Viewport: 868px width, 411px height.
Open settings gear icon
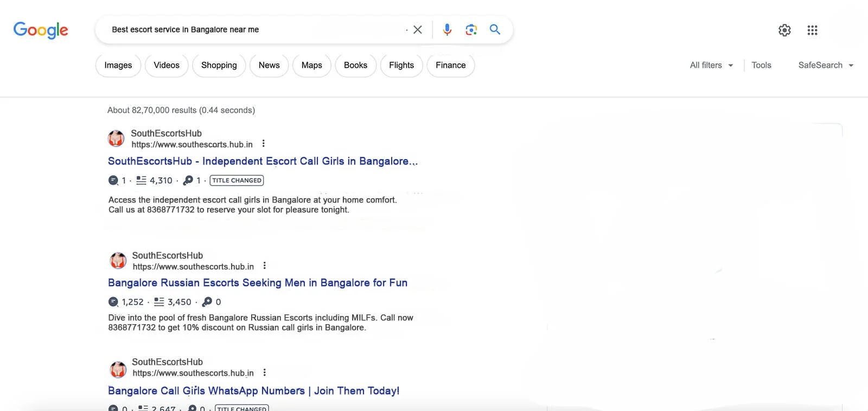tap(784, 30)
